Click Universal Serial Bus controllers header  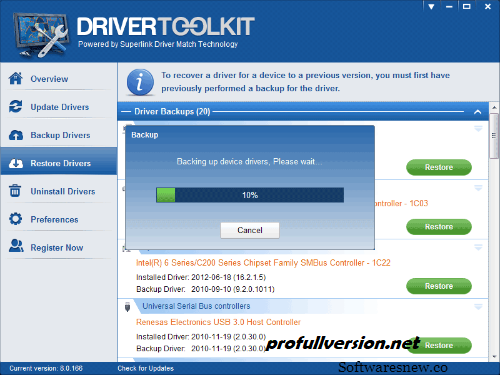tap(196, 306)
